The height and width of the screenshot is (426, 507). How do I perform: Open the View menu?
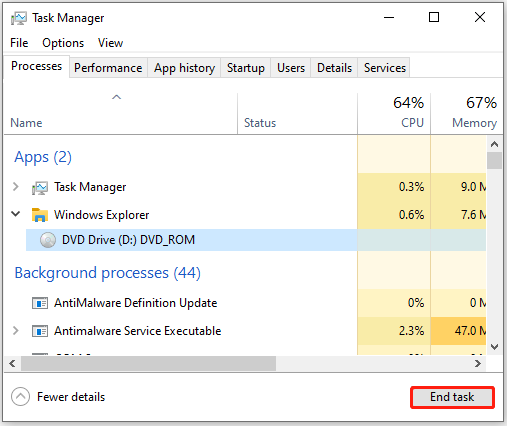[110, 43]
